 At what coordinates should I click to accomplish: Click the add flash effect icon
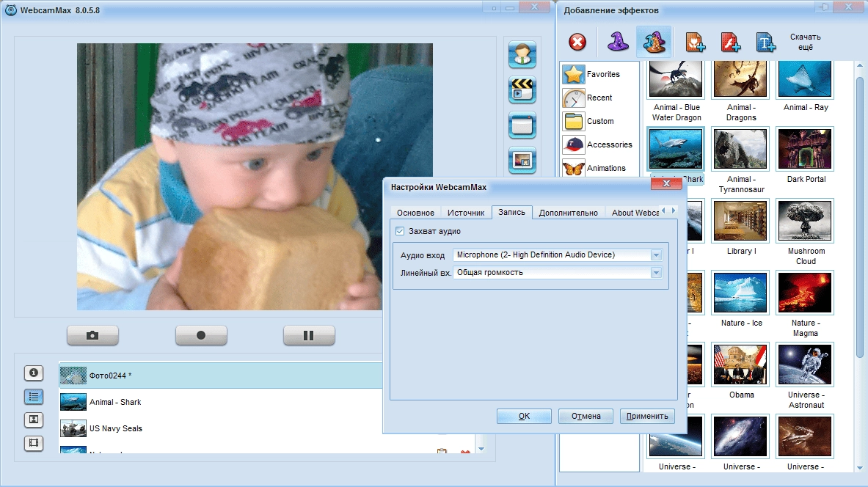[730, 42]
